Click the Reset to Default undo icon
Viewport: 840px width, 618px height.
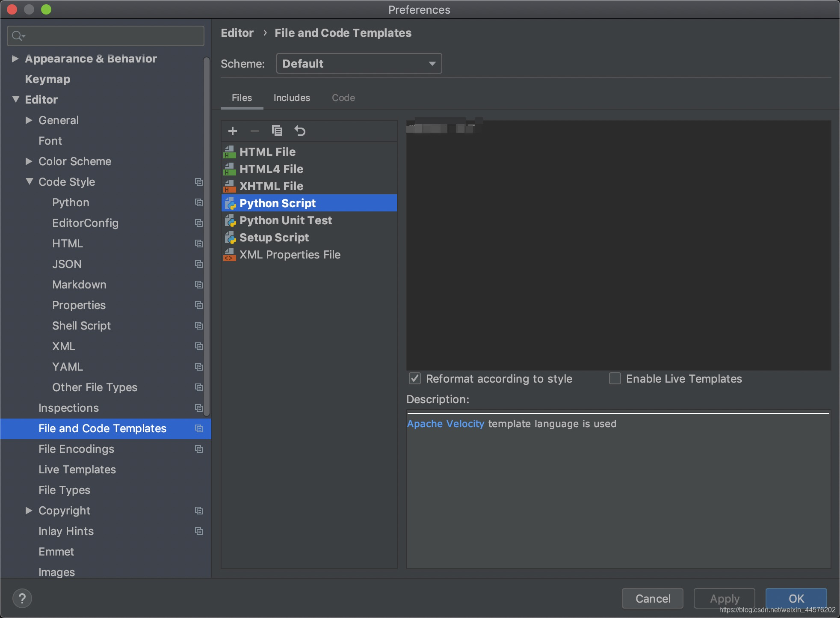pos(300,131)
